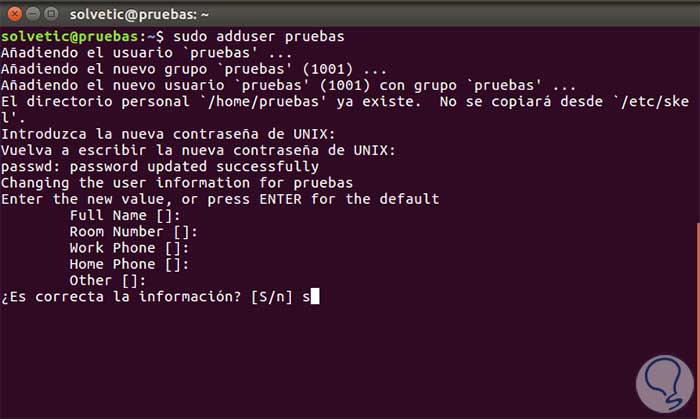Close the terminal window with red button

pos(15,13)
